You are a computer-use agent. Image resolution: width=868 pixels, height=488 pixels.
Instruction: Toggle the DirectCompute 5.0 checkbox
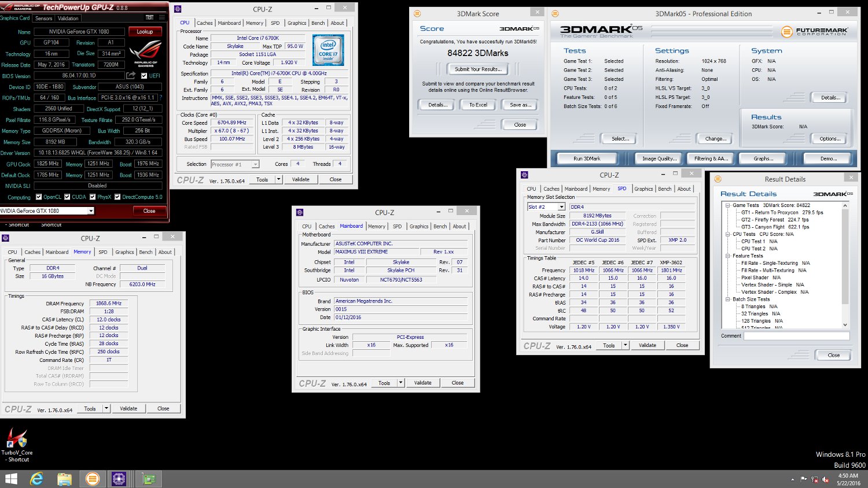117,197
